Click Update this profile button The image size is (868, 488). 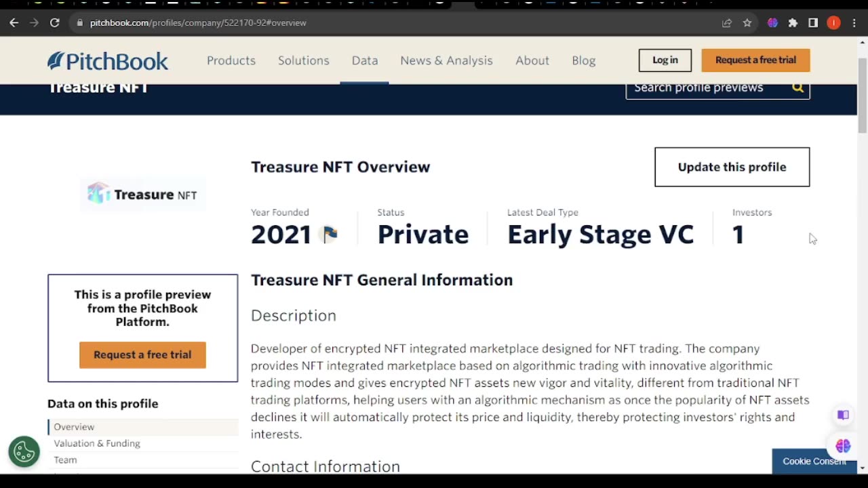732,167
